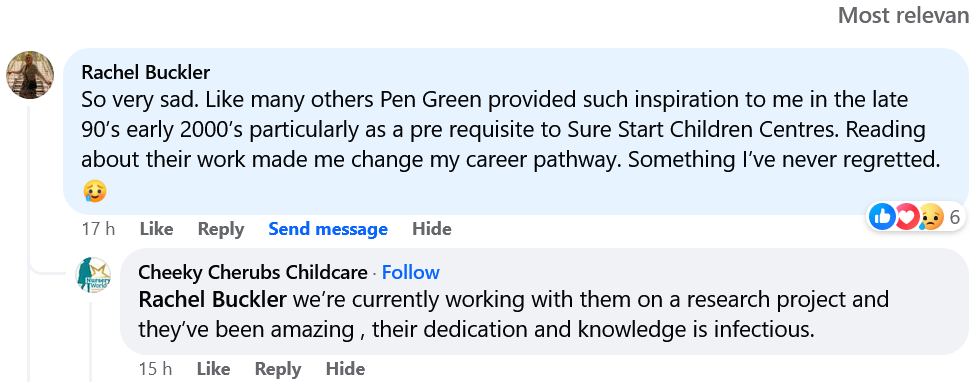Open Cheeky Cherubs Childcare profile avatar
This screenshot has height=382, width=970.
93,275
